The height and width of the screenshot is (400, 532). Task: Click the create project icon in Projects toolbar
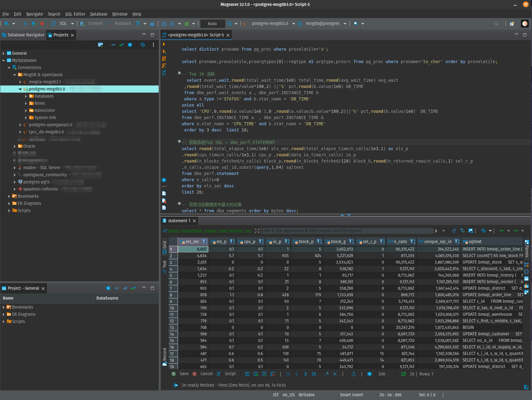100,45
